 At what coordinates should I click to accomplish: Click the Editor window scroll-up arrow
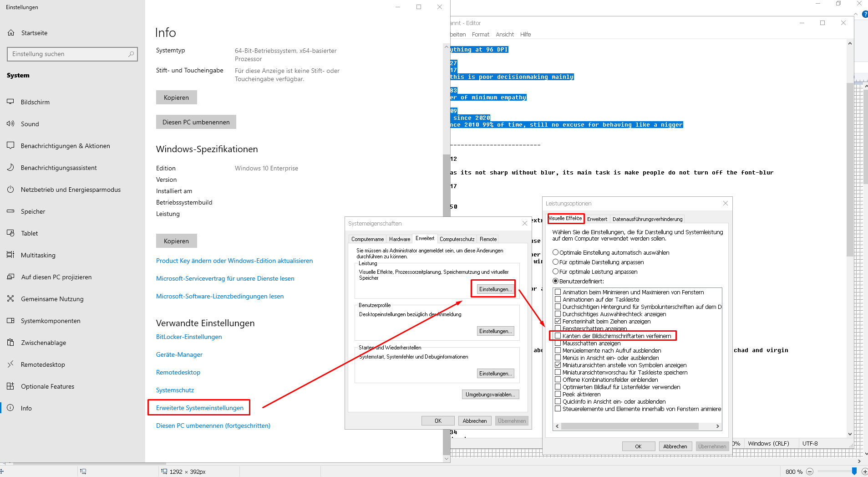click(850, 44)
